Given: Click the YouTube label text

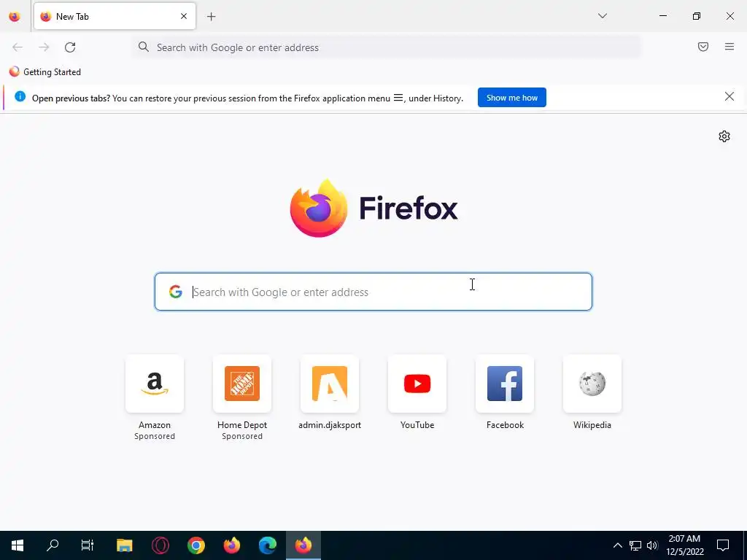Looking at the screenshot, I should (x=417, y=425).
